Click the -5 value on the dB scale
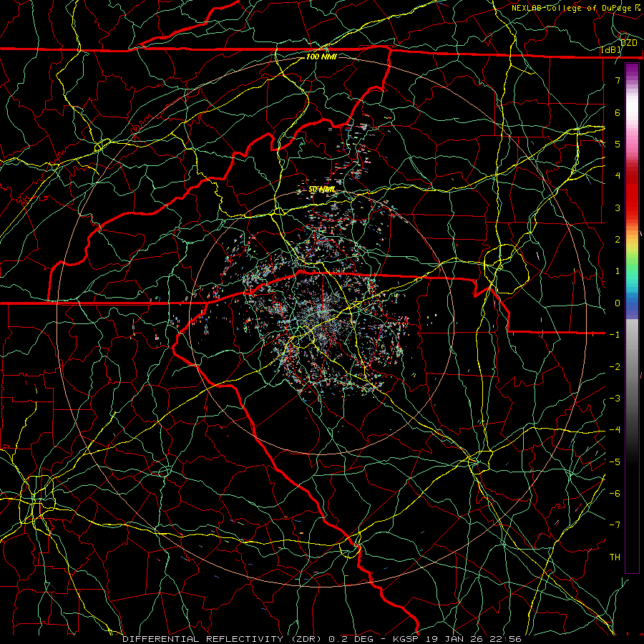 pyautogui.click(x=615, y=462)
